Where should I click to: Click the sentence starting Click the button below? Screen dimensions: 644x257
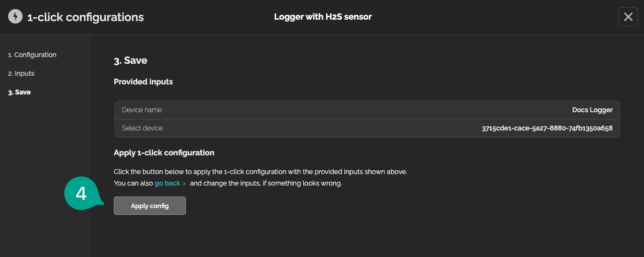coord(260,172)
